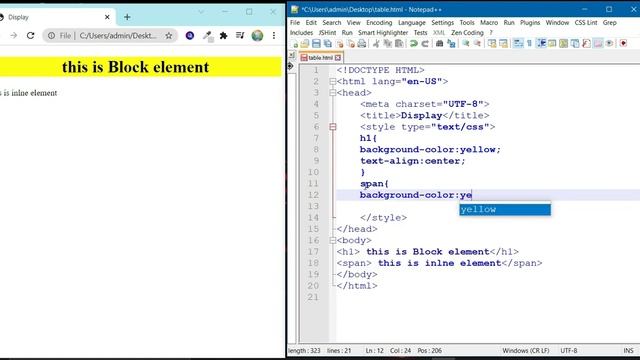Open a new tab in Chrome
Screen dimensions: 640x360
tap(127, 17)
